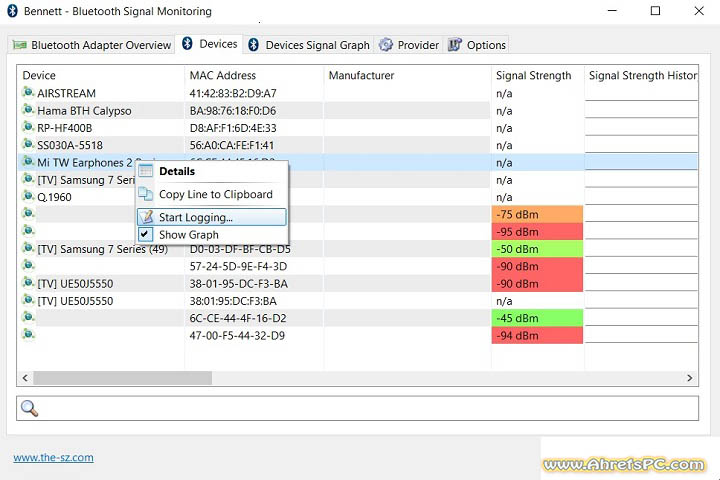This screenshot has height=480, width=720.
Task: Open the Bluetooth Adapter Overview tab
Action: 91,45
